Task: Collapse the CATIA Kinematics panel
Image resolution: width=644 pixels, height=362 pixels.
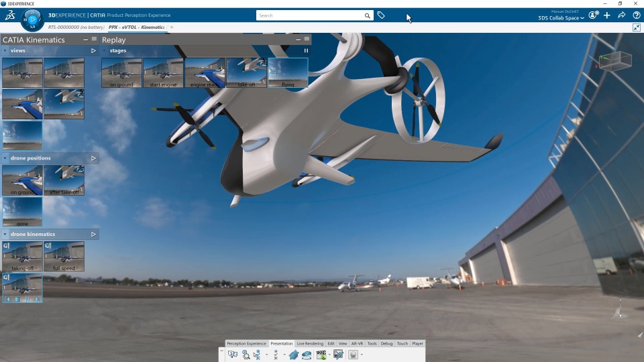Action: (x=85, y=40)
